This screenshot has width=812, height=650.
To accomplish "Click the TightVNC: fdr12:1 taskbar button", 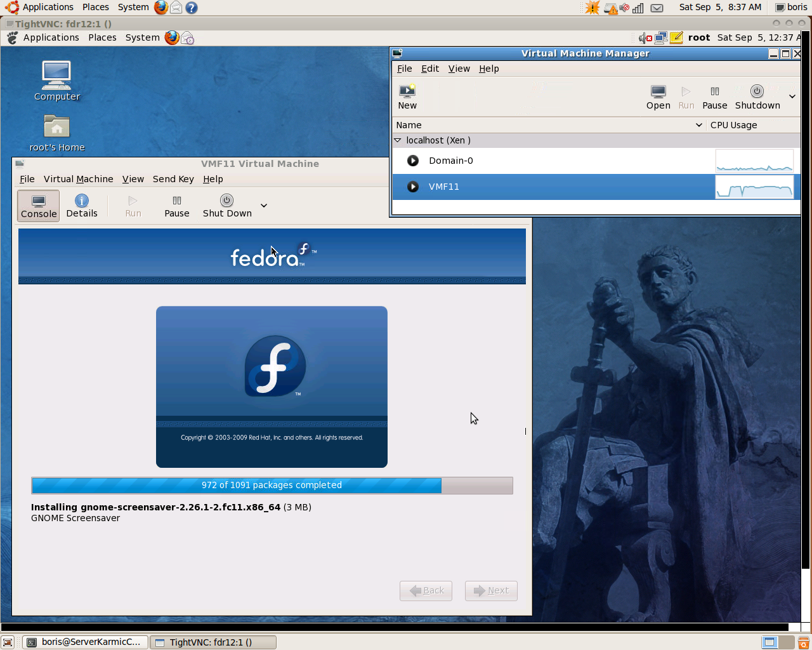I will point(213,642).
